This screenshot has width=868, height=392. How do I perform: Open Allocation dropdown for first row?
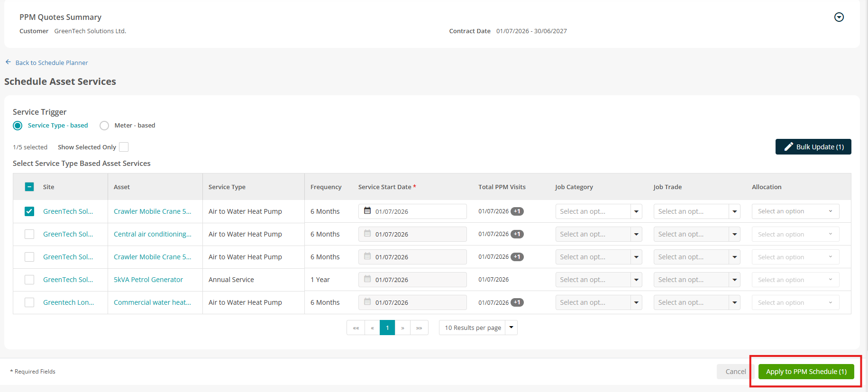pyautogui.click(x=795, y=211)
